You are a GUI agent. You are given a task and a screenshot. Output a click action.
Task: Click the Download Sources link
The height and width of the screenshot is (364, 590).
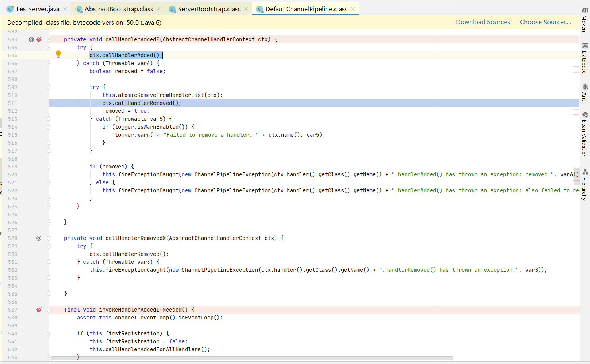tap(483, 22)
